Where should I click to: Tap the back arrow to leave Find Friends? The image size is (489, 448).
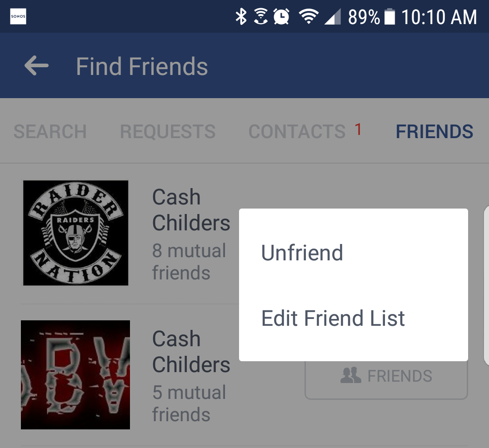(x=36, y=65)
